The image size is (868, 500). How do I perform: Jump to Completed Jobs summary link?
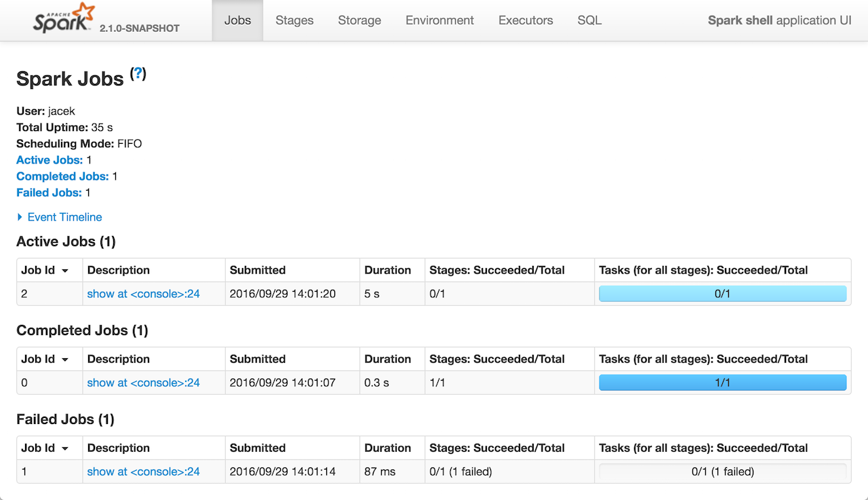tap(62, 176)
